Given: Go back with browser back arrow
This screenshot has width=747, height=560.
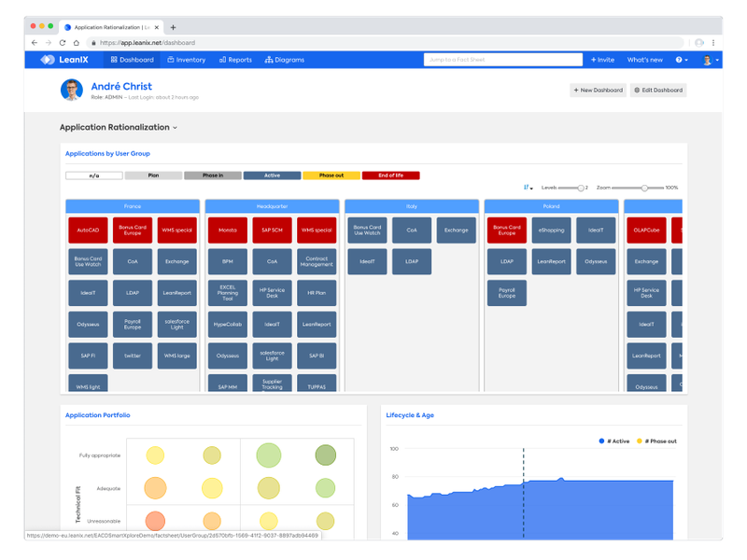Looking at the screenshot, I should click(35, 42).
